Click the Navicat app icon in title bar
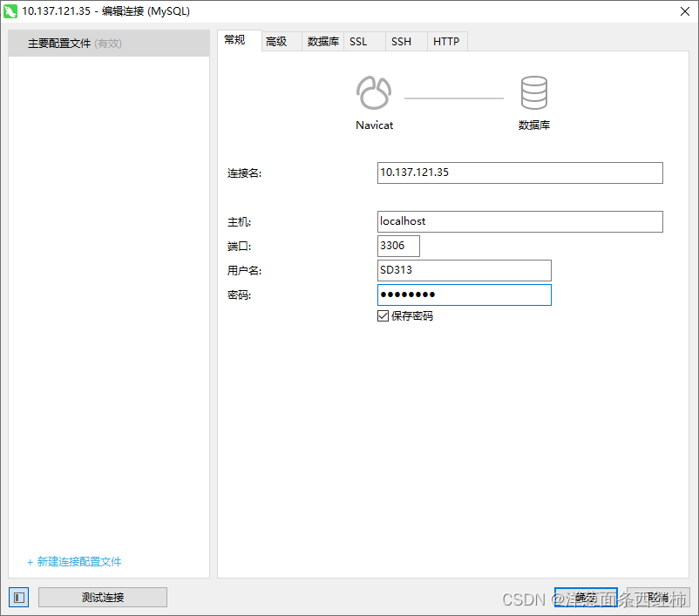Screen dimensions: 699x616 coord(10,11)
